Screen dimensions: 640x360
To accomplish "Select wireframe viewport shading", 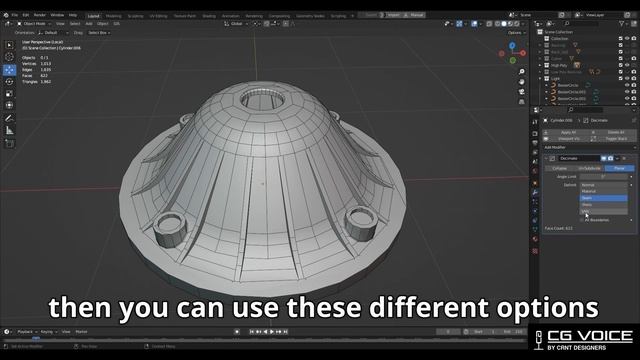I will (498, 24).
